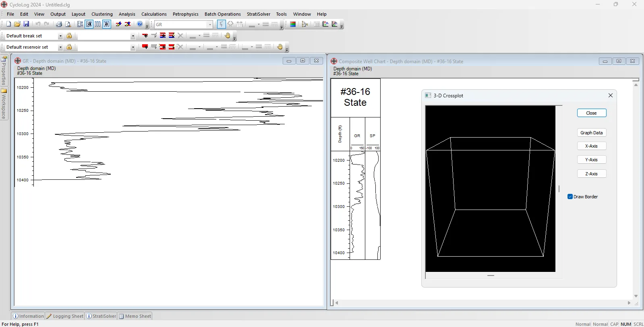This screenshot has height=327, width=644.
Task: Create a new document with the New icon
Action: point(8,24)
